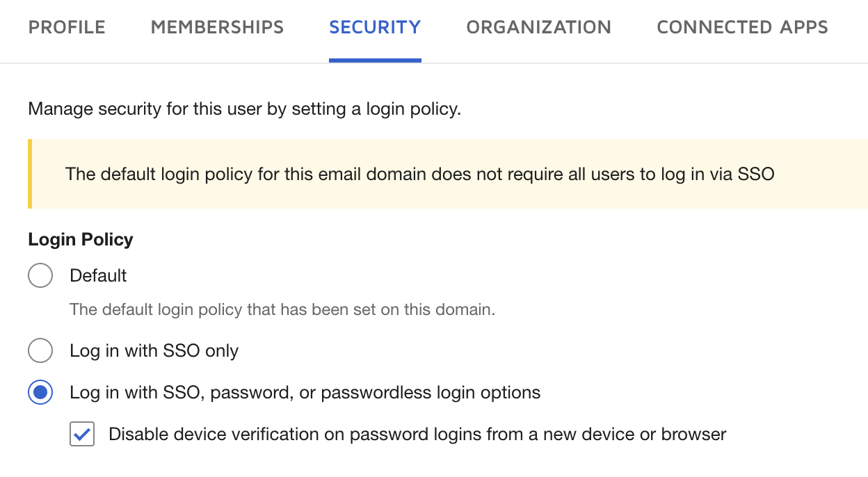Click the default policy description text

281,309
